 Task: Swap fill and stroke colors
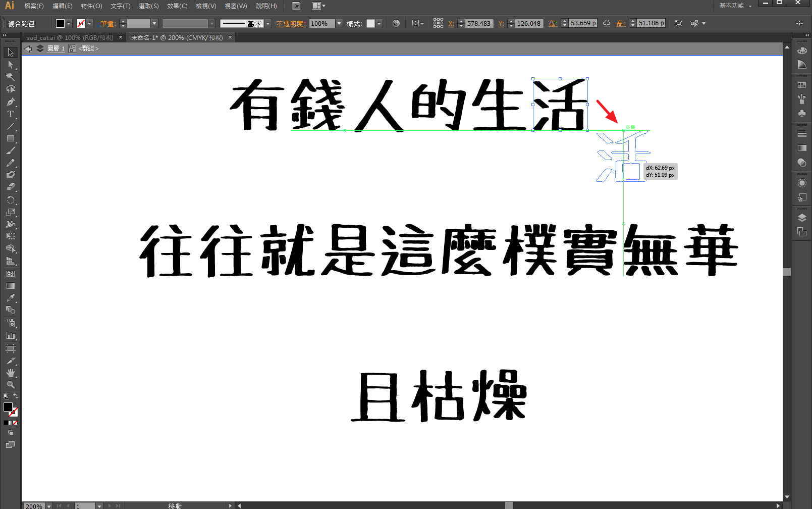16,396
